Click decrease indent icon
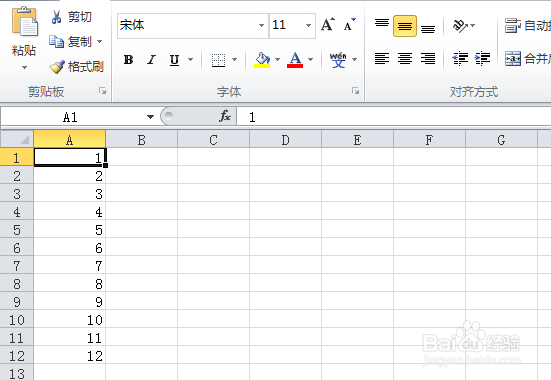Viewport: 551px width, 380px height. [460, 58]
